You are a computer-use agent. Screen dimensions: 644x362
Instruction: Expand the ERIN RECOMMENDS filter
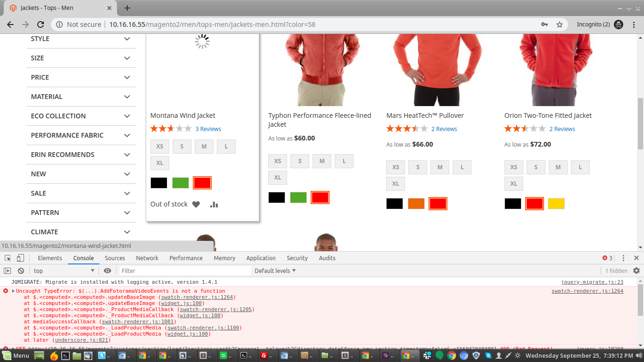[x=81, y=155]
